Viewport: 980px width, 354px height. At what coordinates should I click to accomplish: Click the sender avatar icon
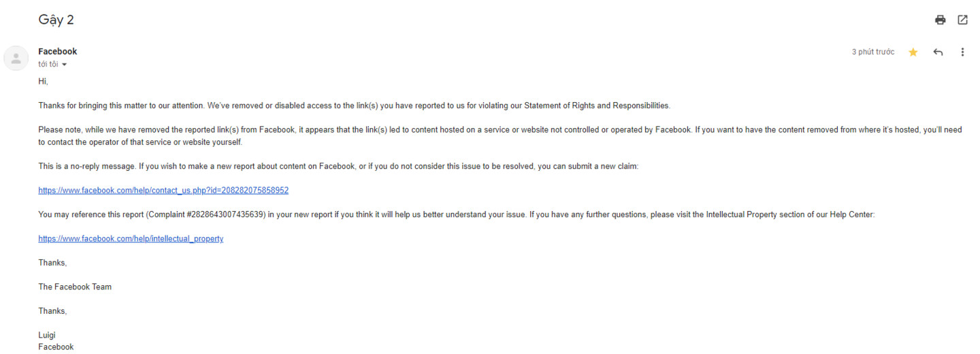point(16,58)
